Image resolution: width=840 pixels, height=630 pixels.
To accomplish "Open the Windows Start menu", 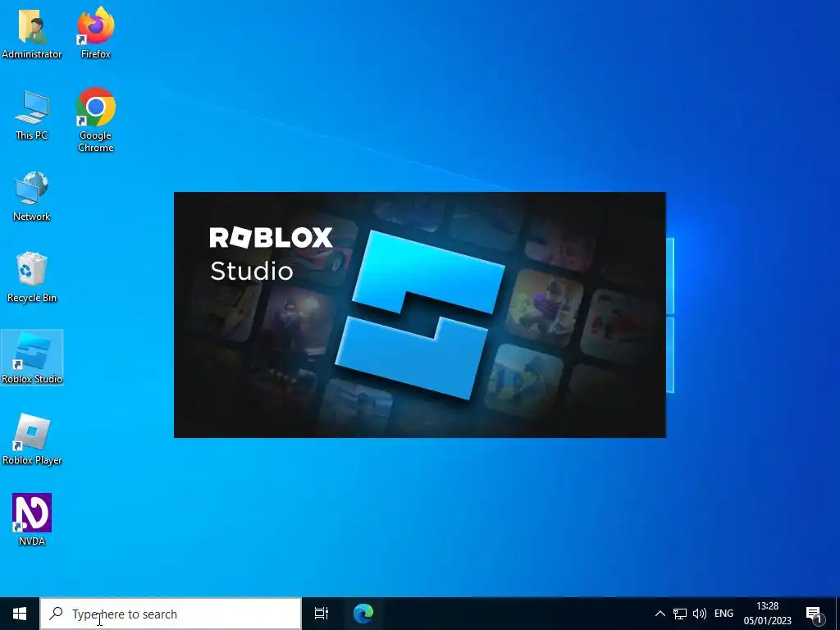I will pyautogui.click(x=20, y=614).
